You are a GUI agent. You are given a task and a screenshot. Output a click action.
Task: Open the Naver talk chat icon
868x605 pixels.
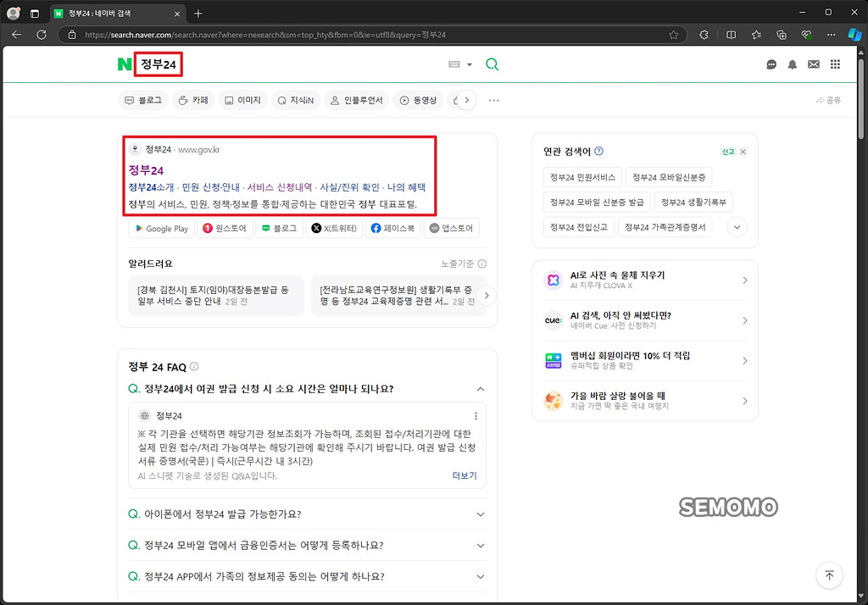(x=771, y=64)
